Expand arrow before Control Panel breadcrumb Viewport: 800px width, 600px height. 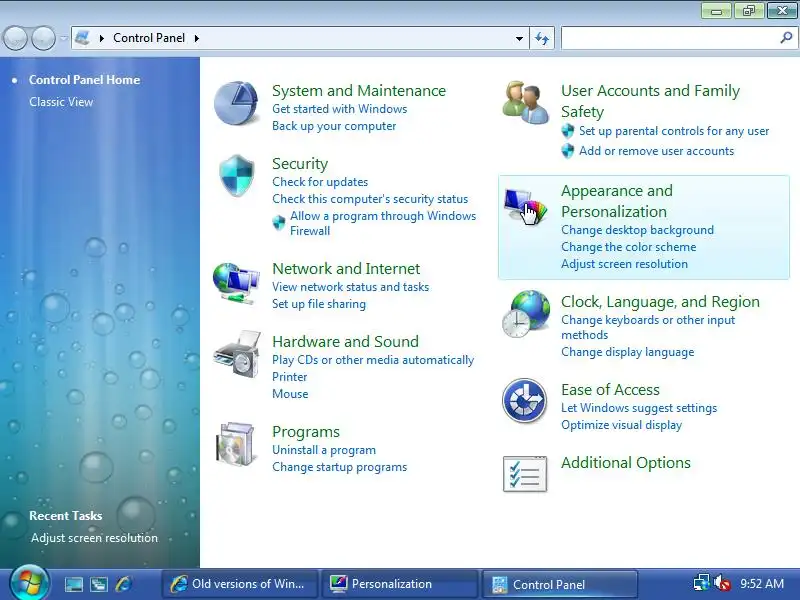[102, 38]
